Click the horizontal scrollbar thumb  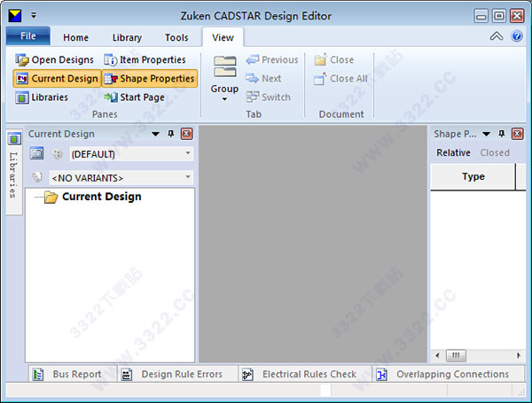coord(456,355)
